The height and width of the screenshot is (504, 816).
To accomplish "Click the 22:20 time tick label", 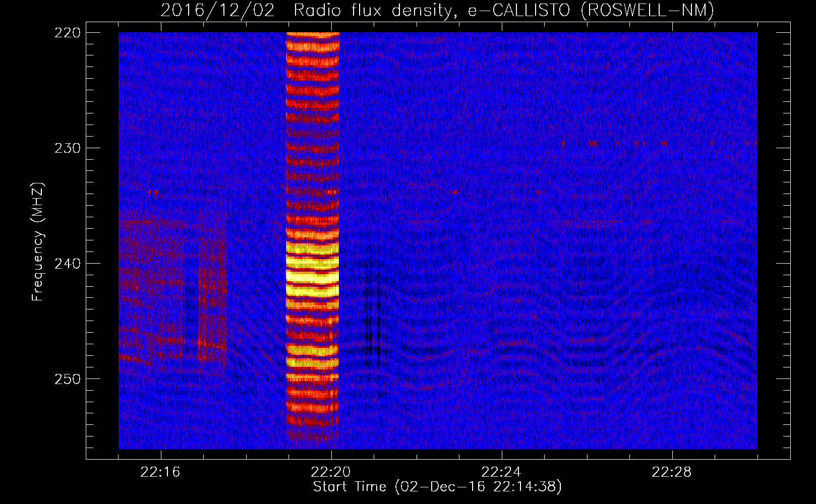I will click(x=331, y=472).
